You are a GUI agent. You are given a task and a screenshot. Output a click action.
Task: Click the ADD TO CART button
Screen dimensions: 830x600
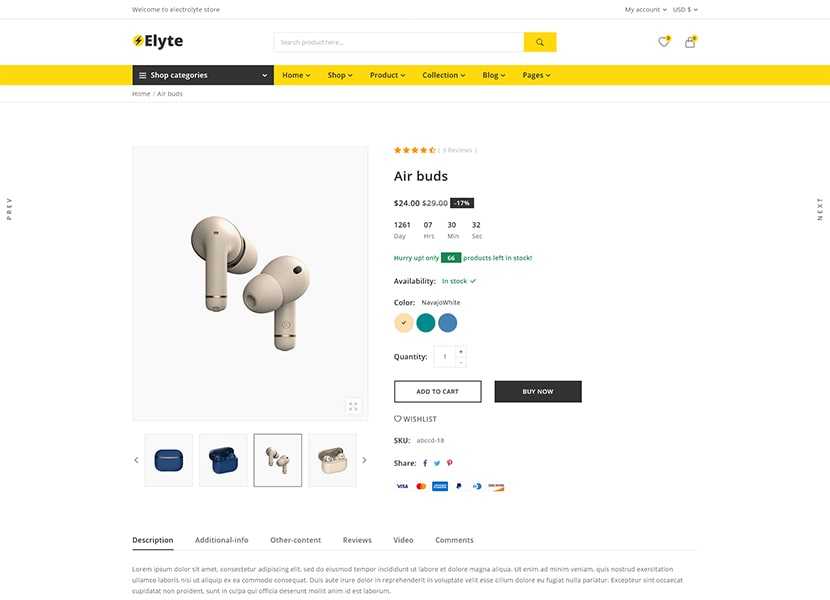coord(438,391)
